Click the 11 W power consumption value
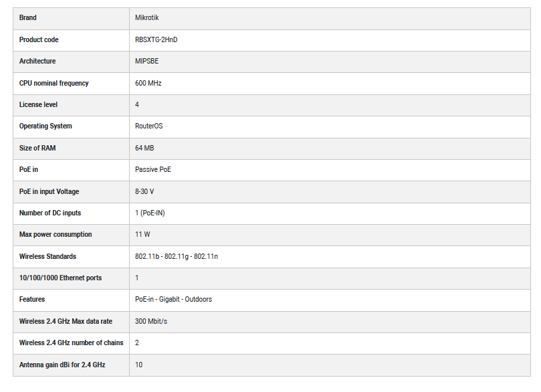Screen dimensions: 541x392 pos(142,234)
